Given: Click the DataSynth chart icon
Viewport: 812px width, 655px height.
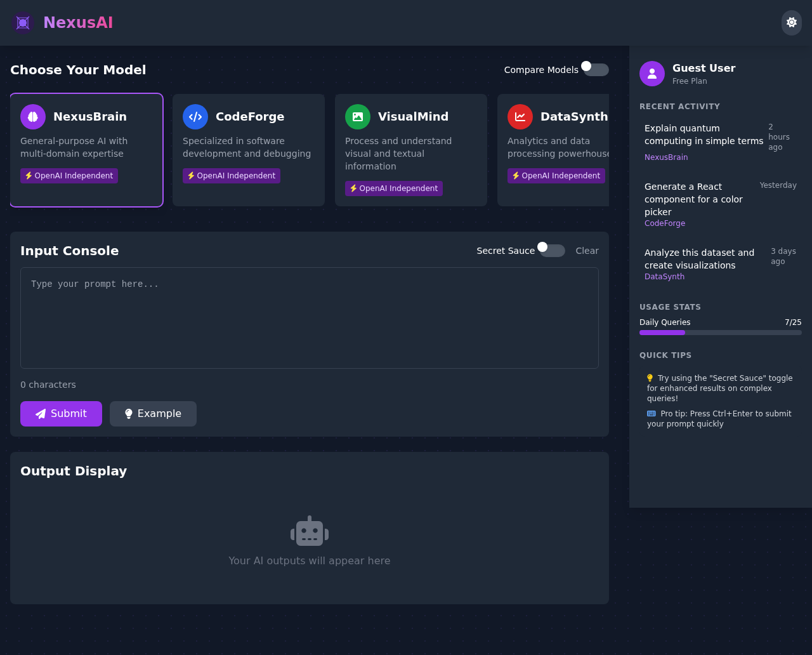Looking at the screenshot, I should coord(520,117).
